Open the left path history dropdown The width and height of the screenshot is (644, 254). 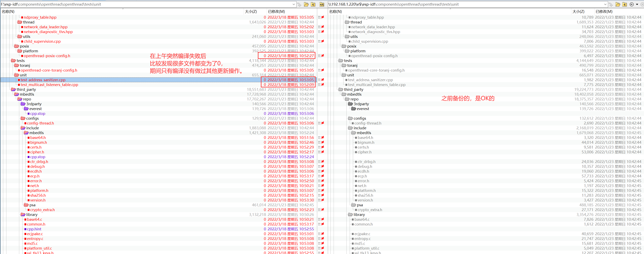(294, 4)
